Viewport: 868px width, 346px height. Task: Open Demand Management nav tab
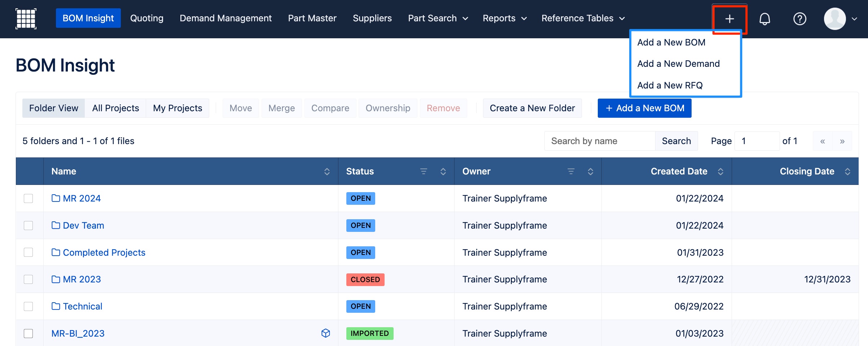[225, 18]
